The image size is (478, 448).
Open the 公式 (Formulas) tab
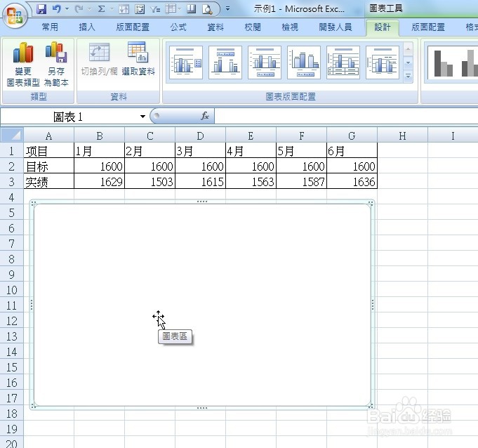(x=178, y=27)
